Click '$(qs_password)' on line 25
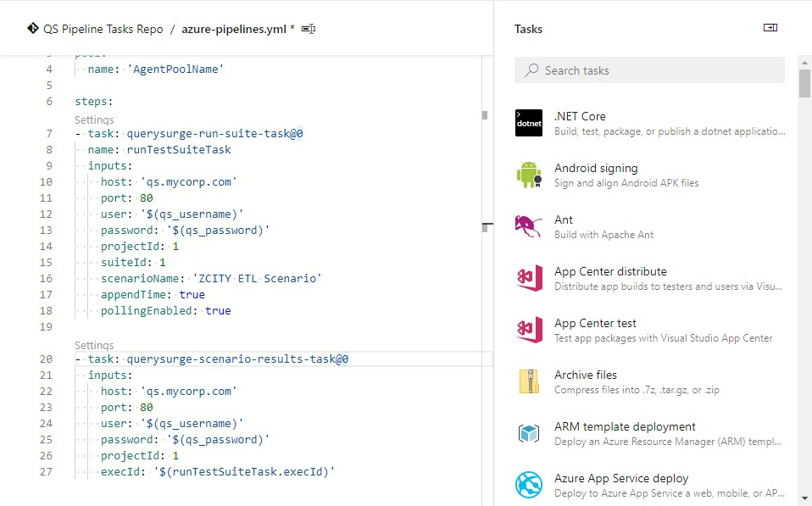The width and height of the screenshot is (812, 506). 218,439
